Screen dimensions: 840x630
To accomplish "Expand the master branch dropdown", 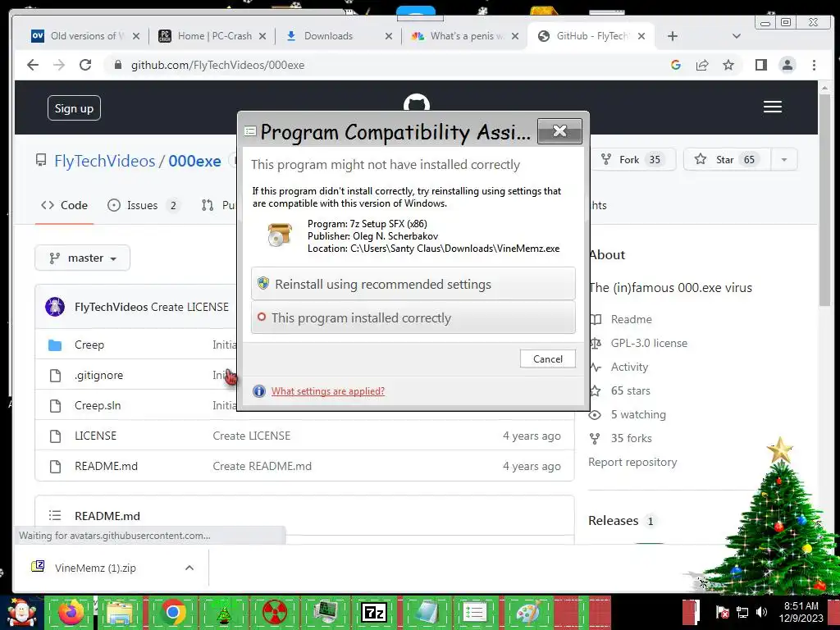I will [83, 258].
